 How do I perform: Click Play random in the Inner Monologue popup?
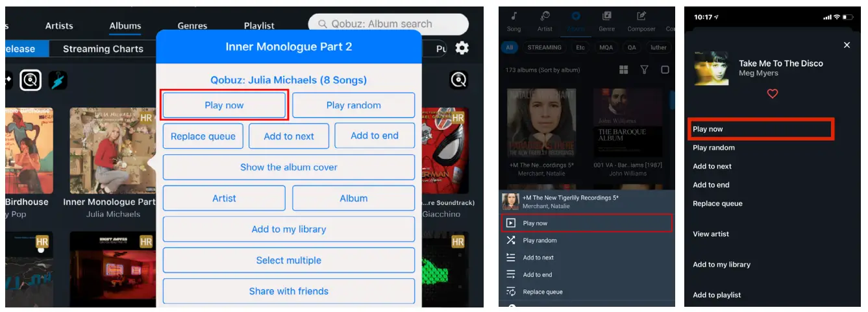[x=354, y=105]
